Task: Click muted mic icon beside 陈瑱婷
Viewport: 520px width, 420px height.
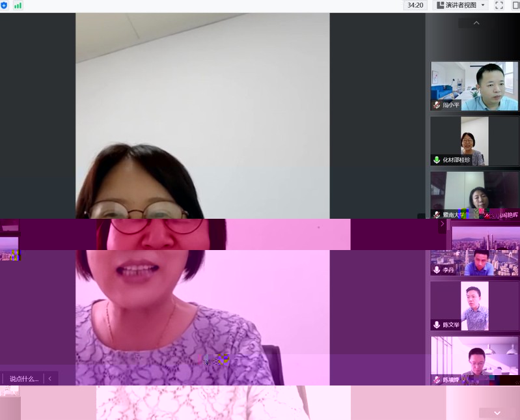Action: pyautogui.click(x=437, y=380)
